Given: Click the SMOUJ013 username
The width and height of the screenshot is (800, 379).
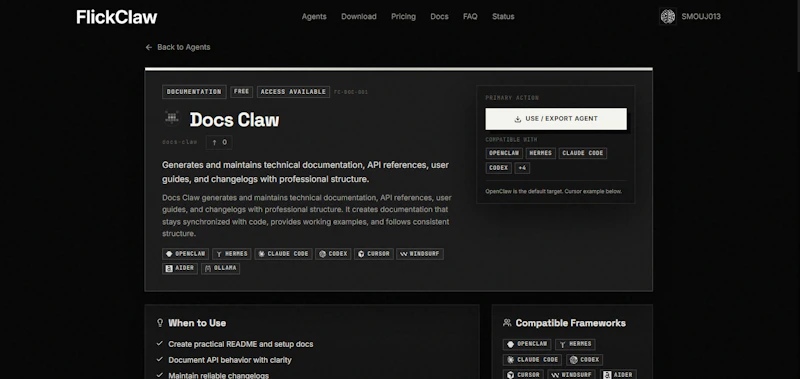Looking at the screenshot, I should click(x=701, y=16).
